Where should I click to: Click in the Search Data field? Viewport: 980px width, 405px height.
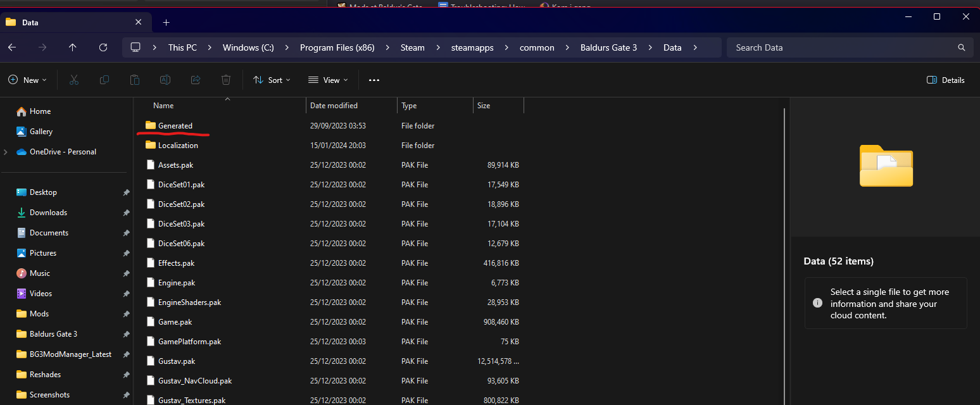pyautogui.click(x=842, y=47)
